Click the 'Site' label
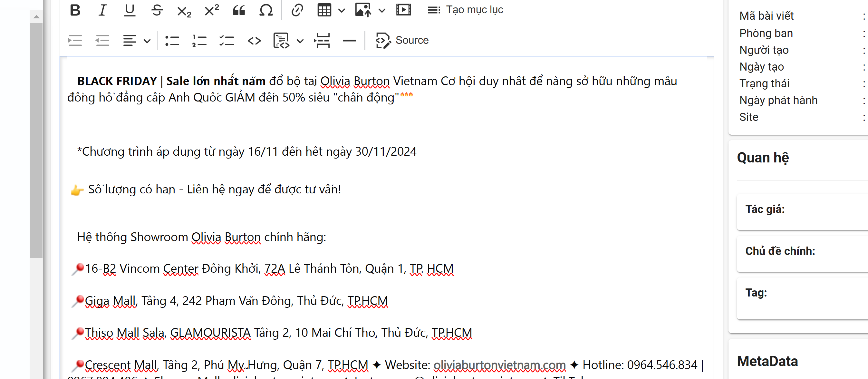The height and width of the screenshot is (379, 868). [749, 117]
